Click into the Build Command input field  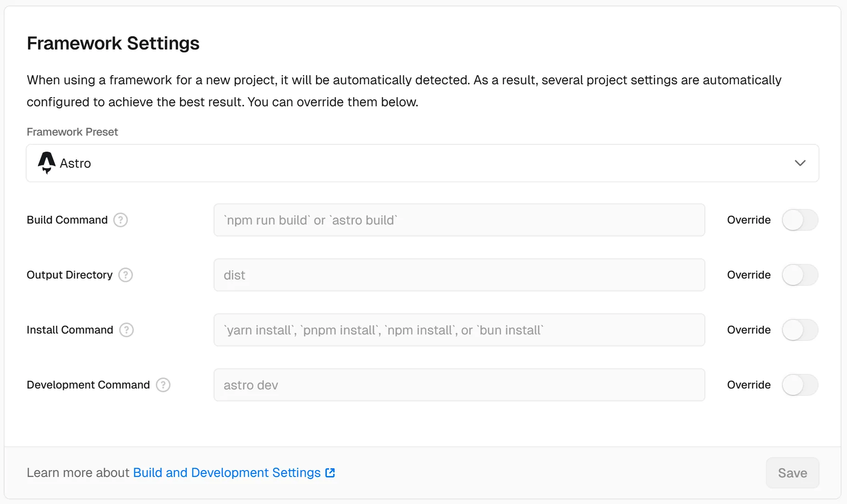[x=459, y=220]
